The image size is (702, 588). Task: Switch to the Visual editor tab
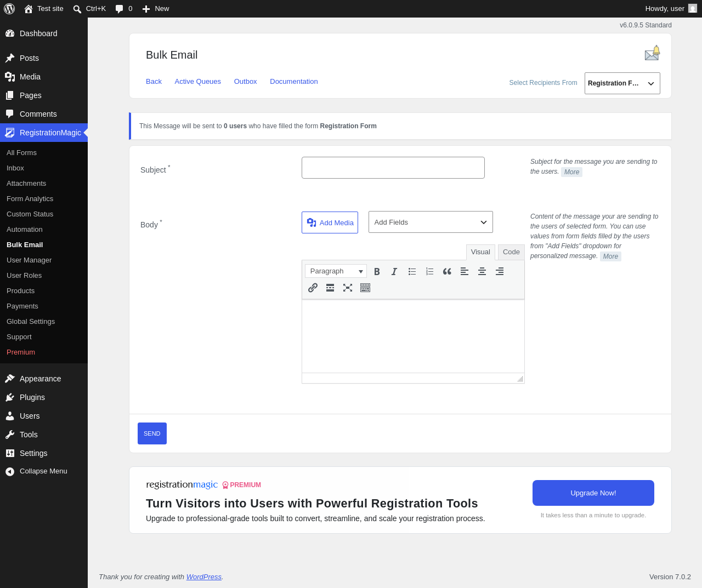tap(480, 252)
